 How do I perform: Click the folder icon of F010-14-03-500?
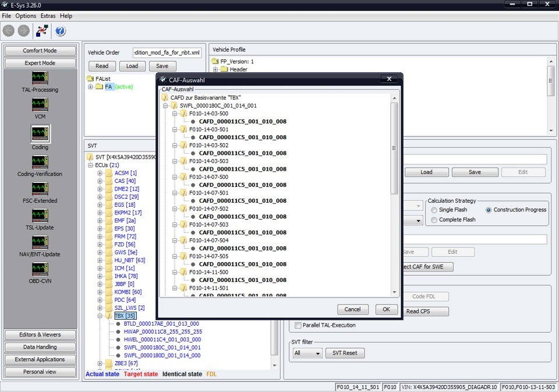[183, 114]
